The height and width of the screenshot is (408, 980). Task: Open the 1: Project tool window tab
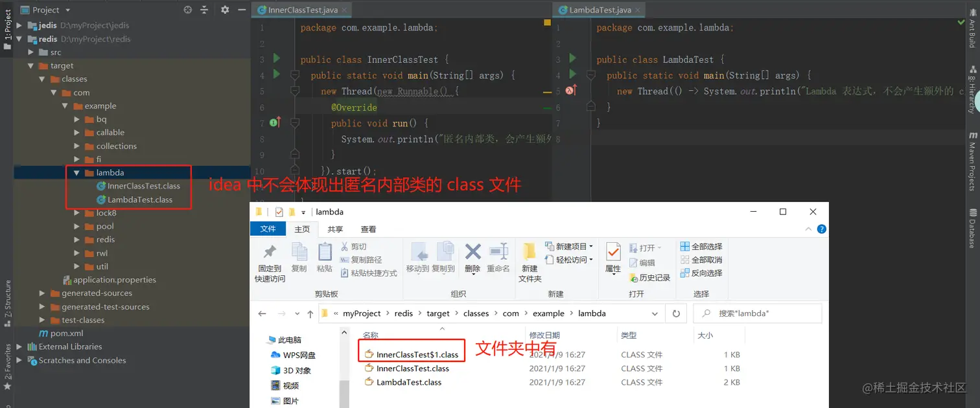click(7, 27)
